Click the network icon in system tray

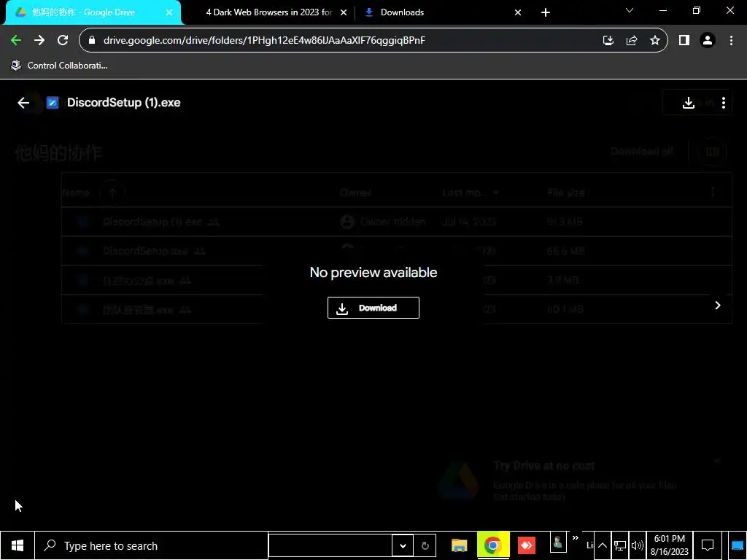tap(620, 545)
